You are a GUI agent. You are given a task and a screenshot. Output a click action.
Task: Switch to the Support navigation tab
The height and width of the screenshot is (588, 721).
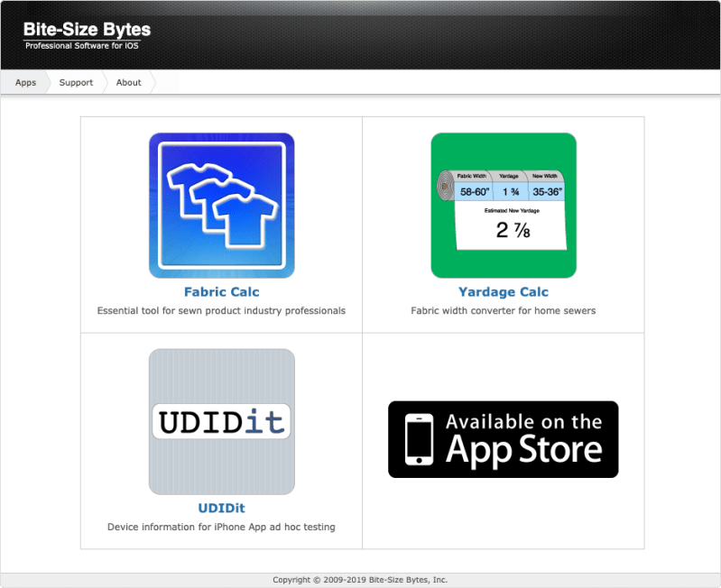[x=76, y=83]
